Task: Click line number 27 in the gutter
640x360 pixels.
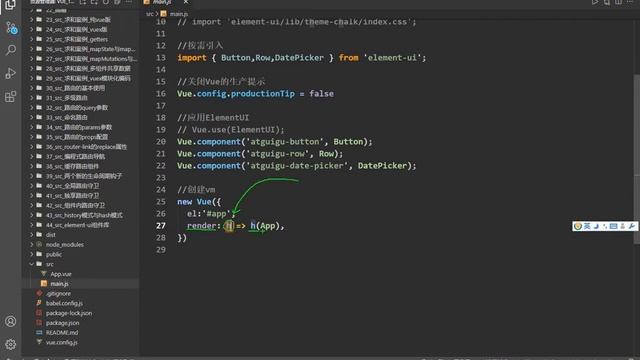Action: pos(161,226)
